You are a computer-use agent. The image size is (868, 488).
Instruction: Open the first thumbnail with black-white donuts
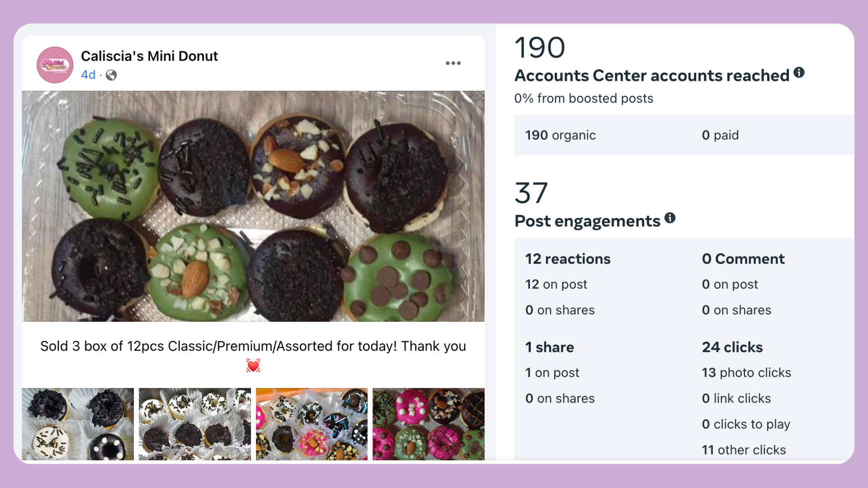78,424
